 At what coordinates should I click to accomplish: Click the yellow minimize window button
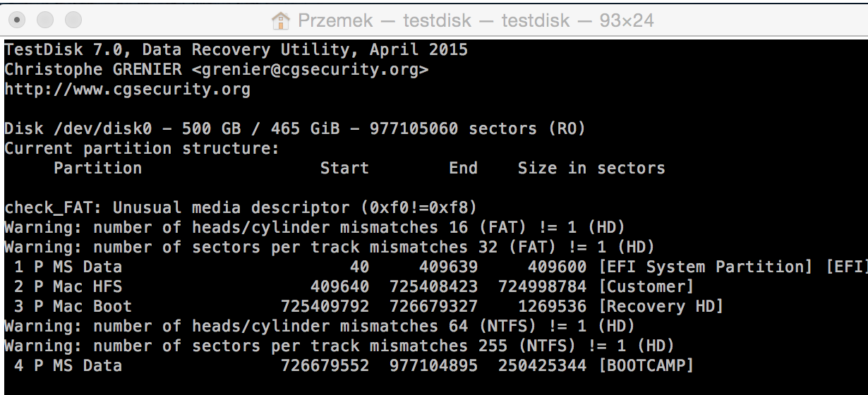[46, 20]
